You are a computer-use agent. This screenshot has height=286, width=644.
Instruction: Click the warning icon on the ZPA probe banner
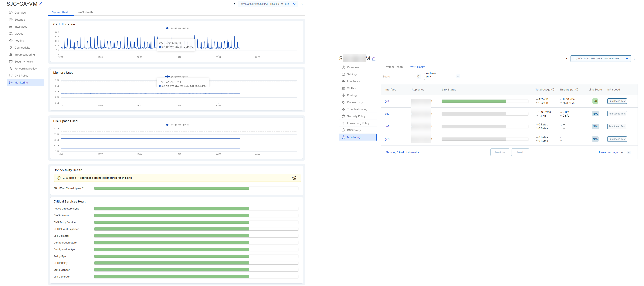pos(59,178)
